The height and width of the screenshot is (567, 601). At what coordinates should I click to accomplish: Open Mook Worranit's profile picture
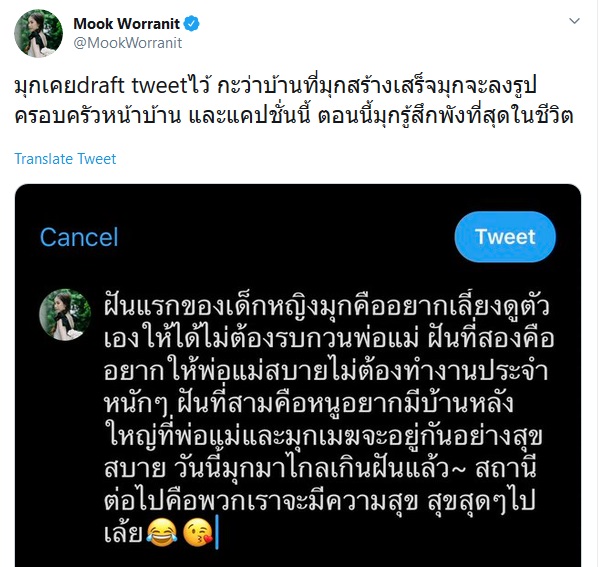click(38, 33)
